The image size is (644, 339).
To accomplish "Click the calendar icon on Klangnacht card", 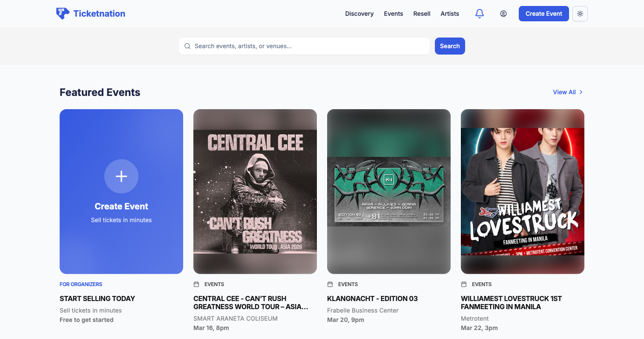I will click(330, 284).
